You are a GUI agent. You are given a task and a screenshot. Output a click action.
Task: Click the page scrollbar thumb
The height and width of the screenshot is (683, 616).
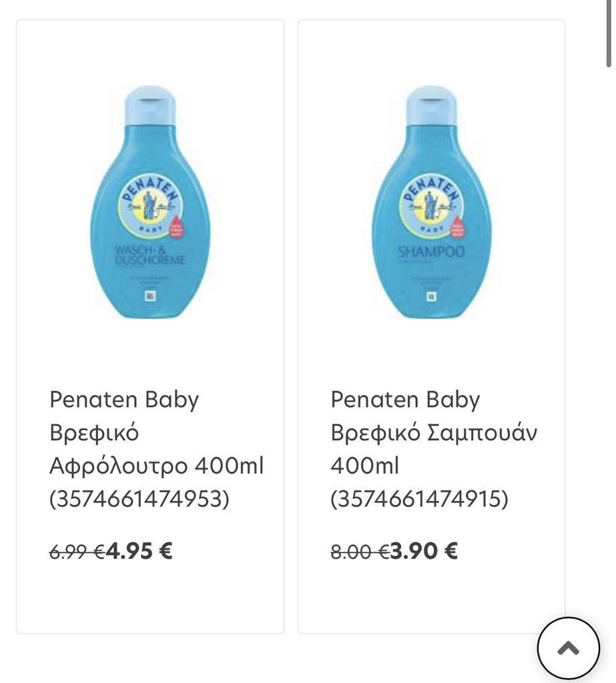pyautogui.click(x=609, y=33)
